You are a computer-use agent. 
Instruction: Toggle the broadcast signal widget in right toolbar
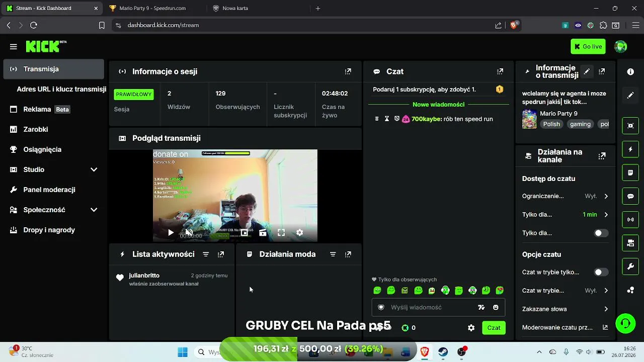click(x=630, y=220)
